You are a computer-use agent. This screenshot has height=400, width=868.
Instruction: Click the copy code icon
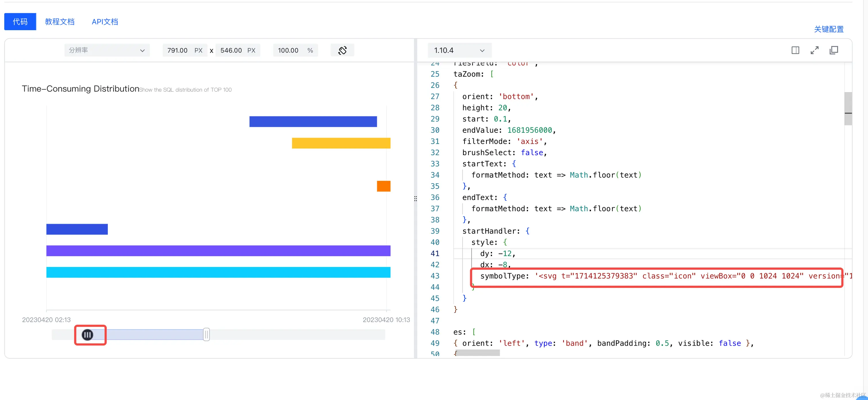coord(834,50)
